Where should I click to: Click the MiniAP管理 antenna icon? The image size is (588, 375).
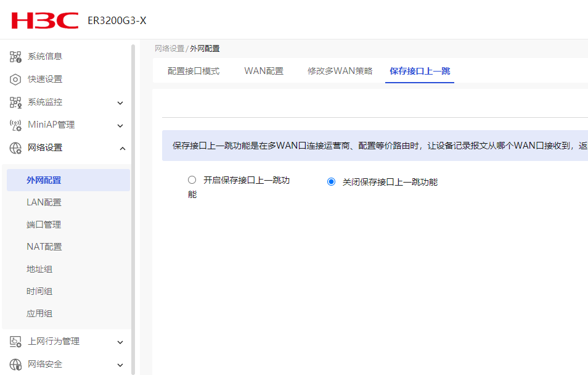point(16,125)
